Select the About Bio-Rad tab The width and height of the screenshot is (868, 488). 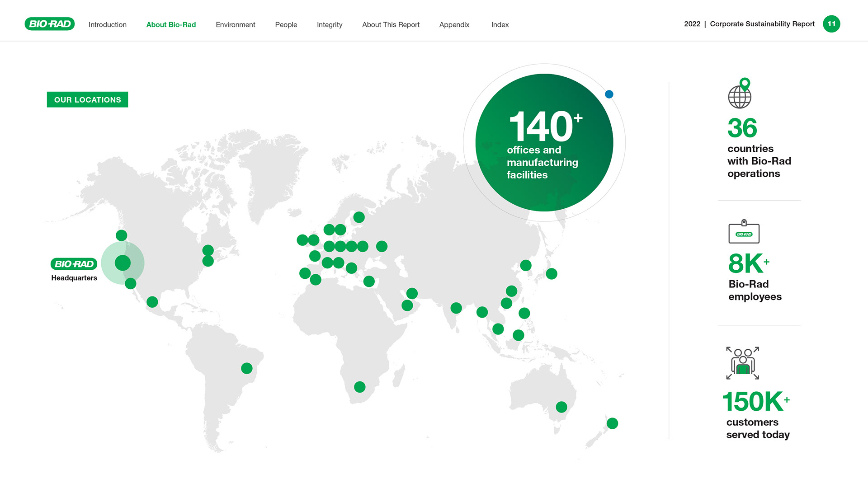pyautogui.click(x=171, y=25)
